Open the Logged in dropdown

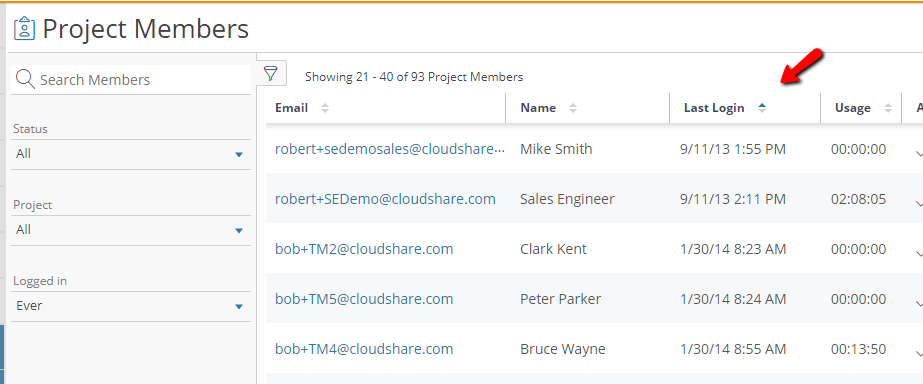pyautogui.click(x=131, y=306)
